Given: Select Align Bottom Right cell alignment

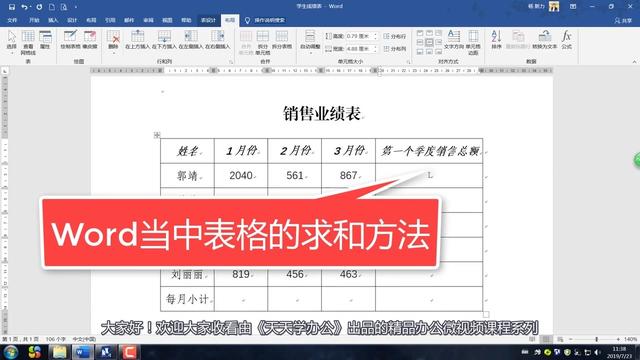Looking at the screenshot, I should coord(439,51).
